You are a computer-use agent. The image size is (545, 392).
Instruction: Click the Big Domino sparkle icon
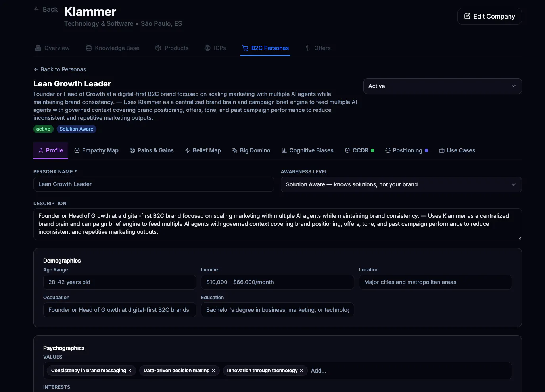tap(235, 150)
